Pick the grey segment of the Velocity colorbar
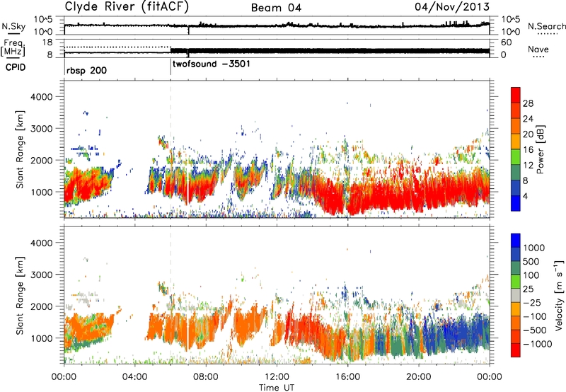 [516, 296]
